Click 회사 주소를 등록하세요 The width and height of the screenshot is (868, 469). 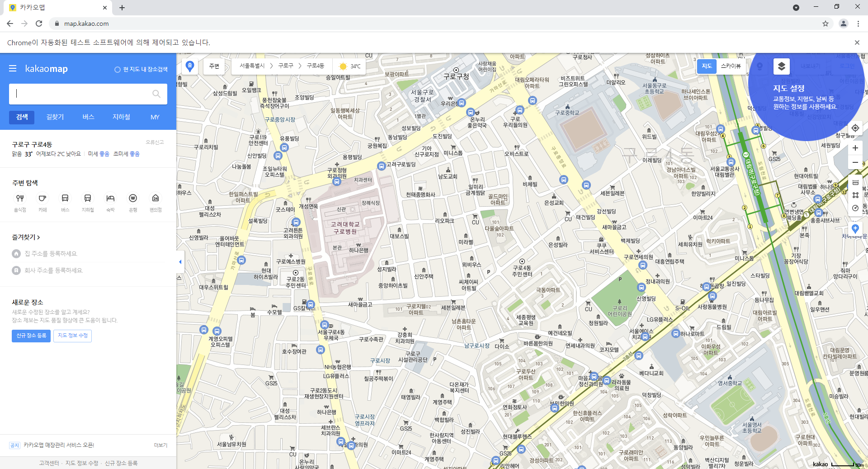(54, 270)
